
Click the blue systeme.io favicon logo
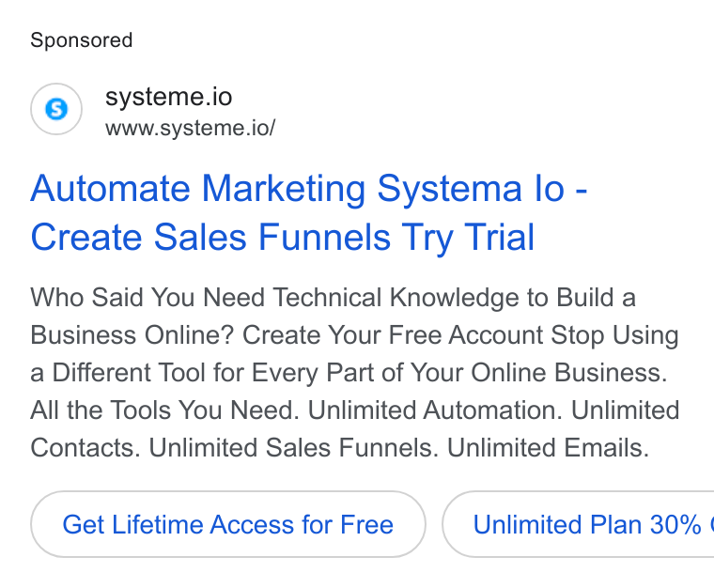click(x=56, y=109)
